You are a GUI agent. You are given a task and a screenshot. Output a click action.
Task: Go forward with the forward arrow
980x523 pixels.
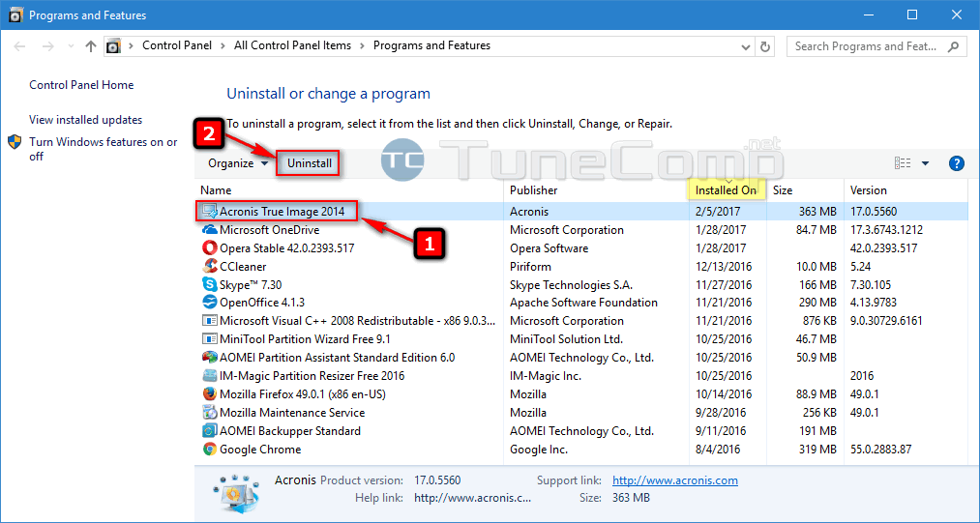pos(48,46)
